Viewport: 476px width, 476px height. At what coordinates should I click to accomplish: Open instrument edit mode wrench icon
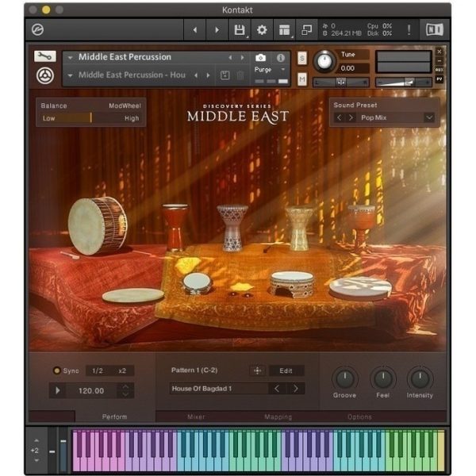[45, 56]
